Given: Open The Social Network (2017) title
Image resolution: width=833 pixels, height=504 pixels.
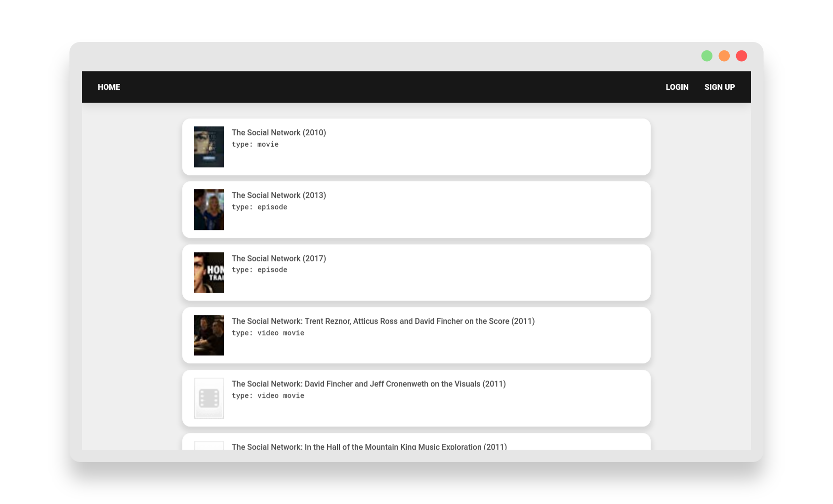Looking at the screenshot, I should click(x=279, y=258).
